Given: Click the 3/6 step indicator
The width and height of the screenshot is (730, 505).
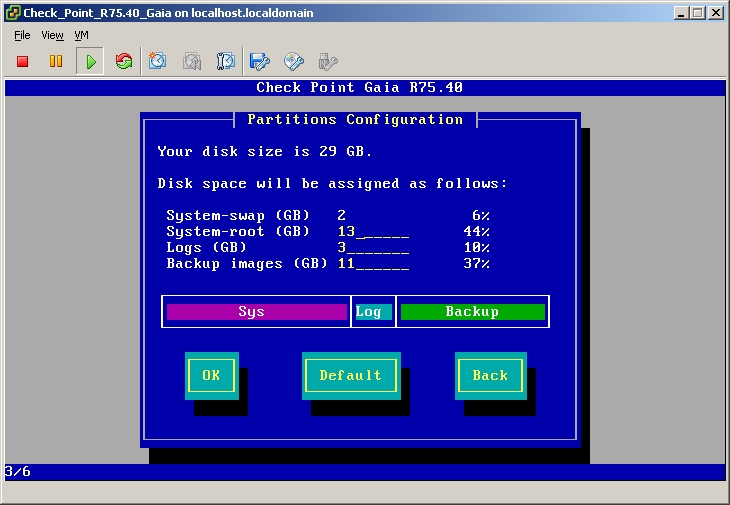Looking at the screenshot, I should click(18, 471).
